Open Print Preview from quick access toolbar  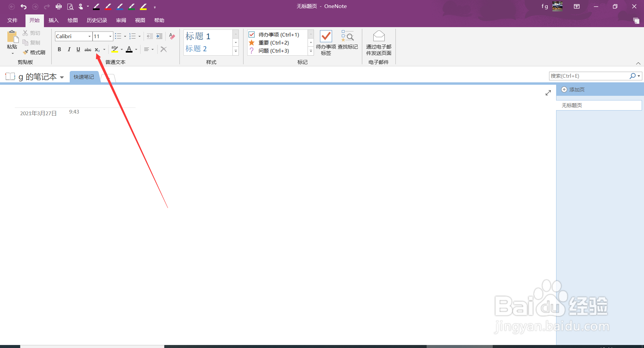click(70, 6)
